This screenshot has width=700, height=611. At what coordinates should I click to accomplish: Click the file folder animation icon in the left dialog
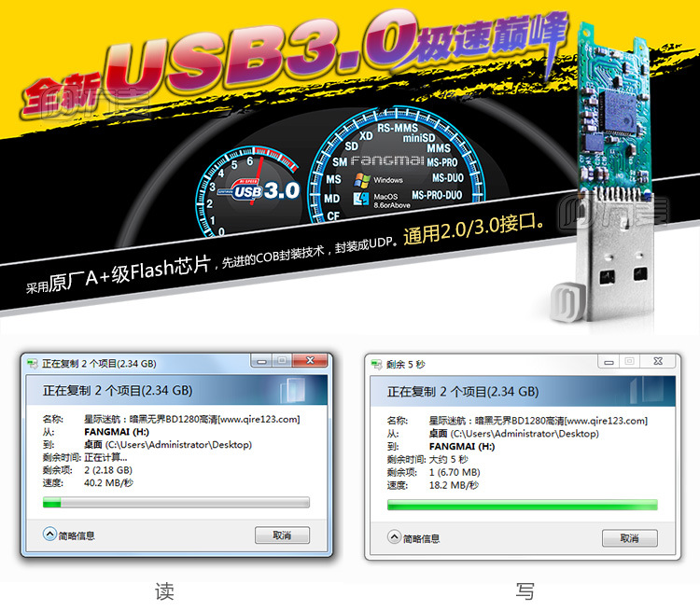292,390
